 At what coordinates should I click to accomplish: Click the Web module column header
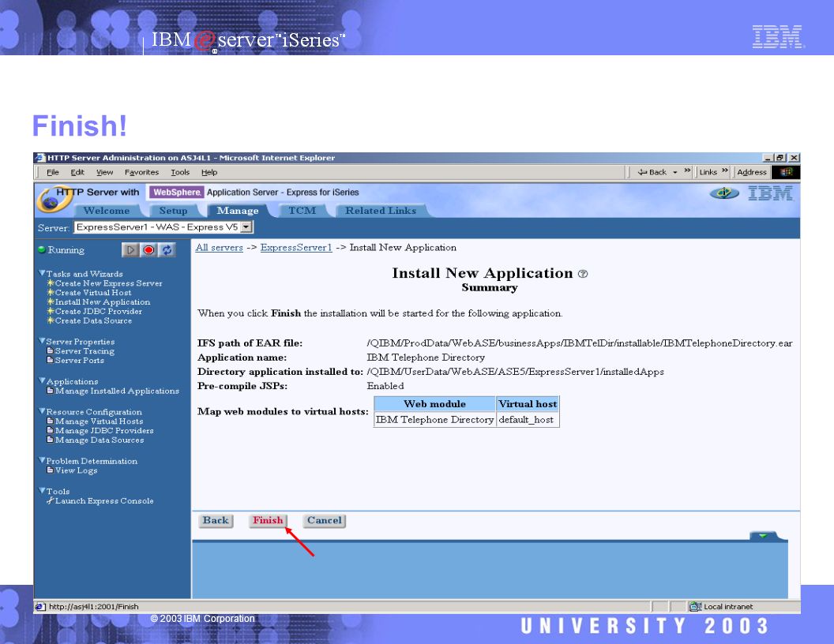coord(434,404)
